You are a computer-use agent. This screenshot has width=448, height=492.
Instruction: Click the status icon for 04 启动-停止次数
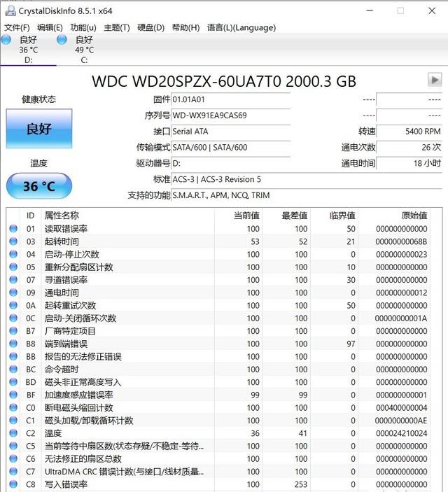click(x=13, y=254)
